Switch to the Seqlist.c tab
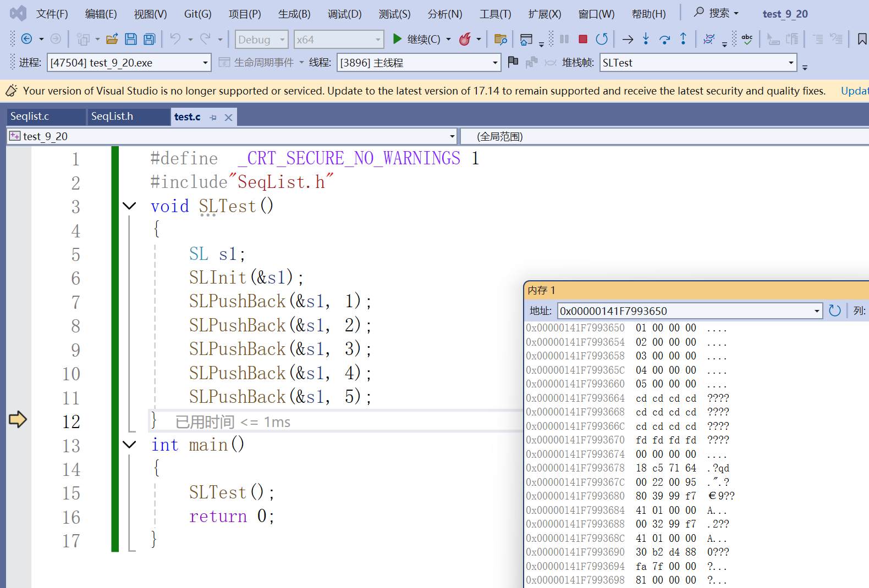The width and height of the screenshot is (869, 588). pos(46,117)
